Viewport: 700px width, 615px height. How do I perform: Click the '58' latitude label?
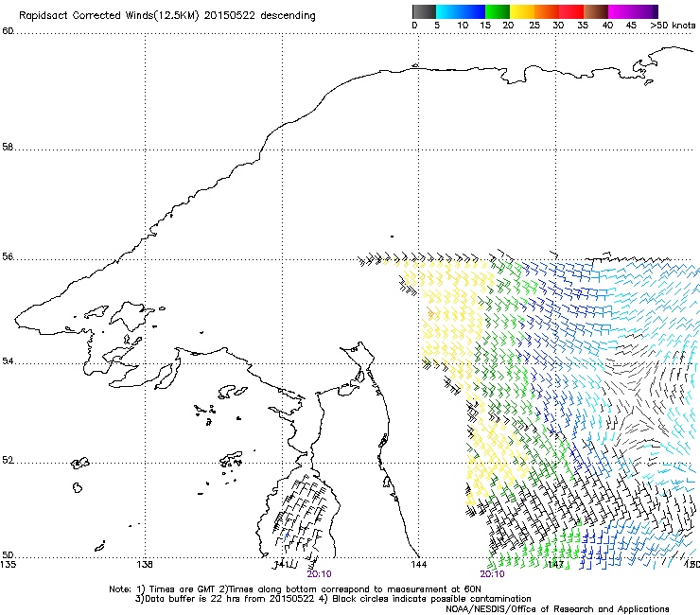(8, 147)
